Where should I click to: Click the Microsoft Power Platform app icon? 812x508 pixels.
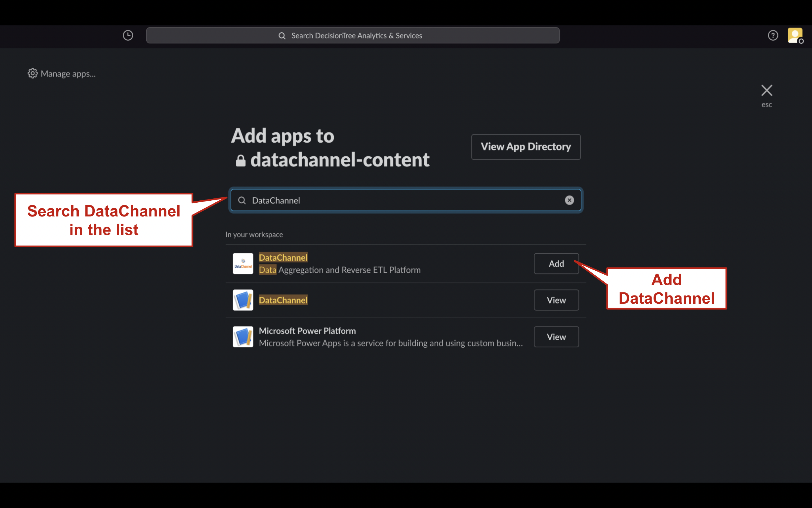(x=243, y=337)
